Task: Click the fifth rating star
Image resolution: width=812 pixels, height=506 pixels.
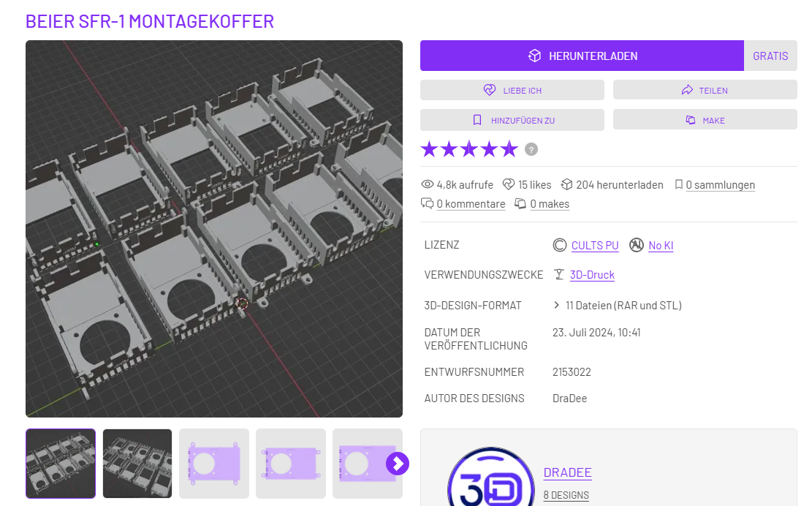Action: tap(509, 149)
